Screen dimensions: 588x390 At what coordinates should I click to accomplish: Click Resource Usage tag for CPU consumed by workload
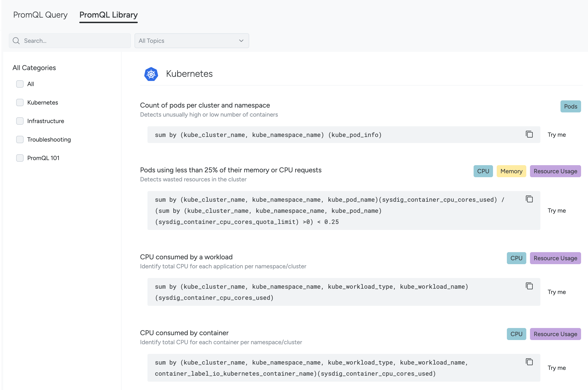(555, 258)
